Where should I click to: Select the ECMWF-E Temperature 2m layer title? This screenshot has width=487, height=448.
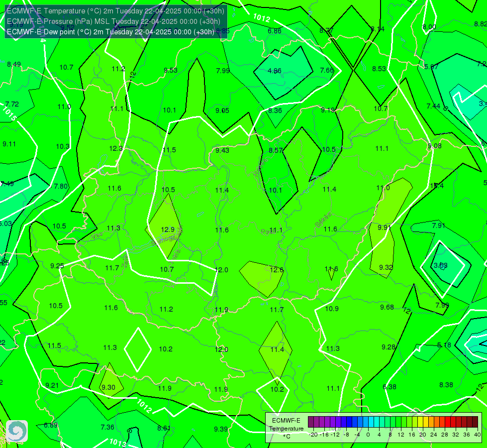click(115, 11)
